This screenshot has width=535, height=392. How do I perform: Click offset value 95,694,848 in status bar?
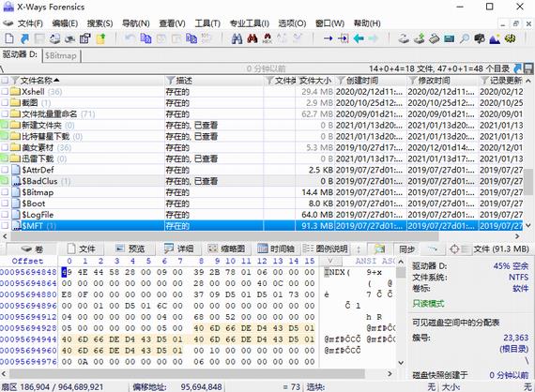coord(201,387)
